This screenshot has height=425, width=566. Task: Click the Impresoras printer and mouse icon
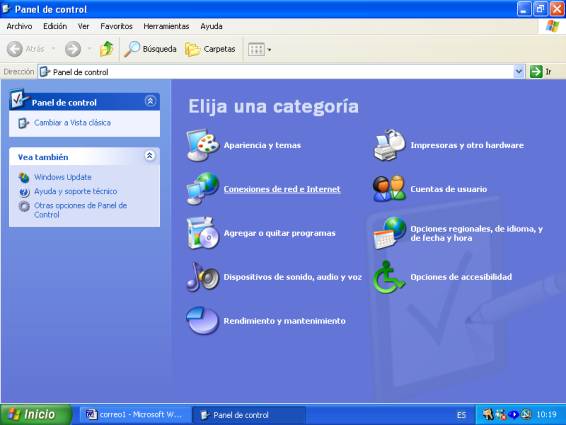click(x=389, y=145)
